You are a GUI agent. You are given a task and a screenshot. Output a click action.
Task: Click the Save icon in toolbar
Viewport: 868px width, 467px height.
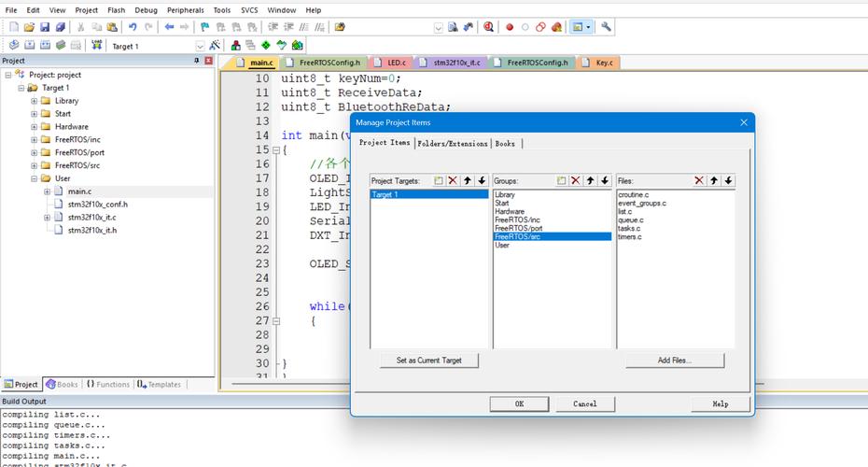[x=45, y=26]
